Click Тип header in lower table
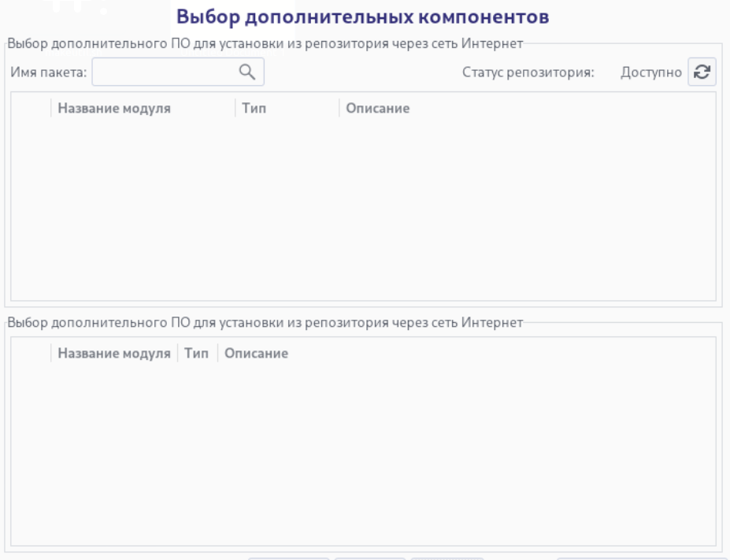This screenshot has width=730, height=560. [x=196, y=354]
